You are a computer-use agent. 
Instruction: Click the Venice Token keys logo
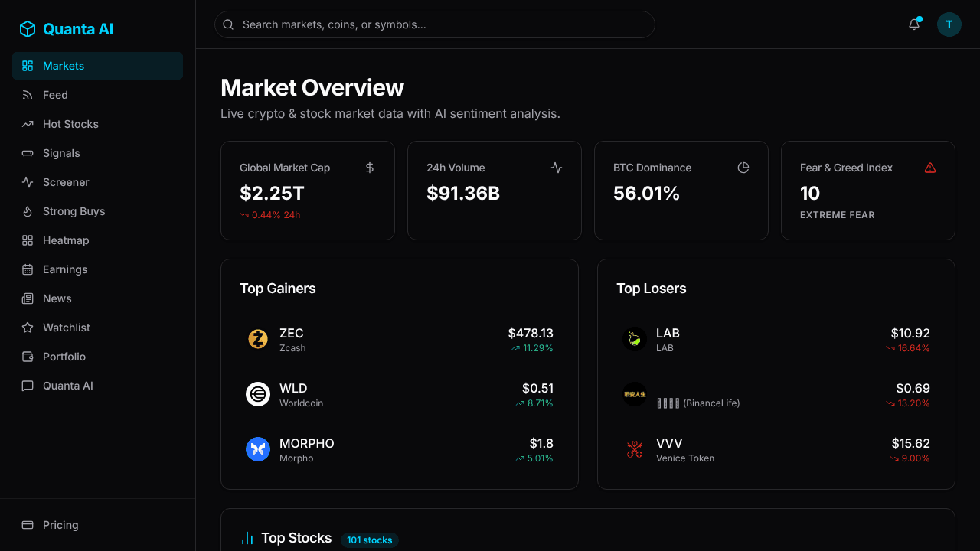pos(635,449)
